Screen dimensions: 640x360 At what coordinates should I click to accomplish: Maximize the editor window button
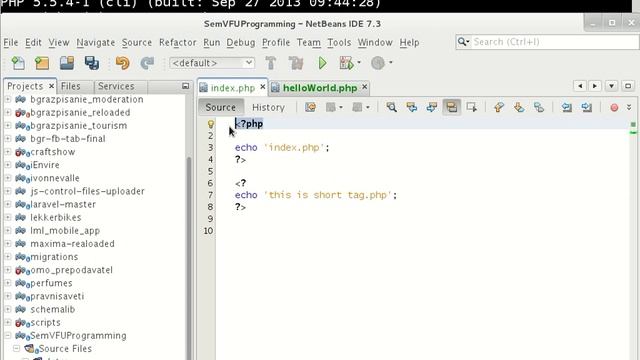[628, 86]
